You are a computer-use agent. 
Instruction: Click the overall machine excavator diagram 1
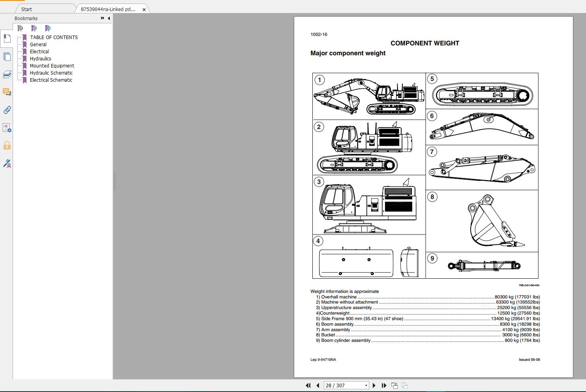point(369,96)
